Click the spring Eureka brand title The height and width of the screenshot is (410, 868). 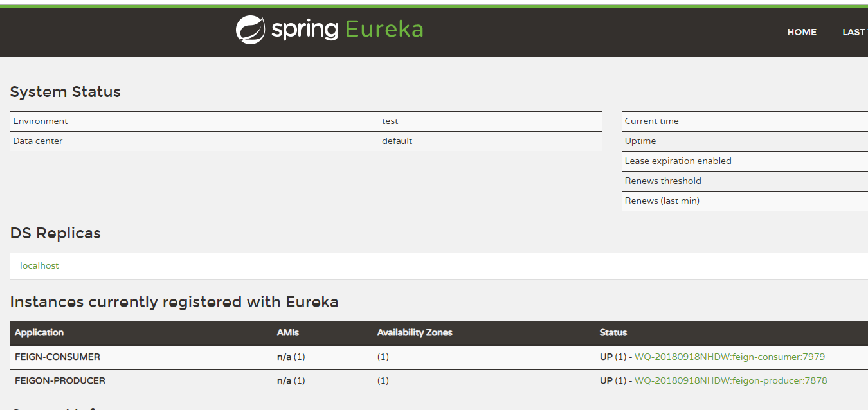(x=347, y=30)
